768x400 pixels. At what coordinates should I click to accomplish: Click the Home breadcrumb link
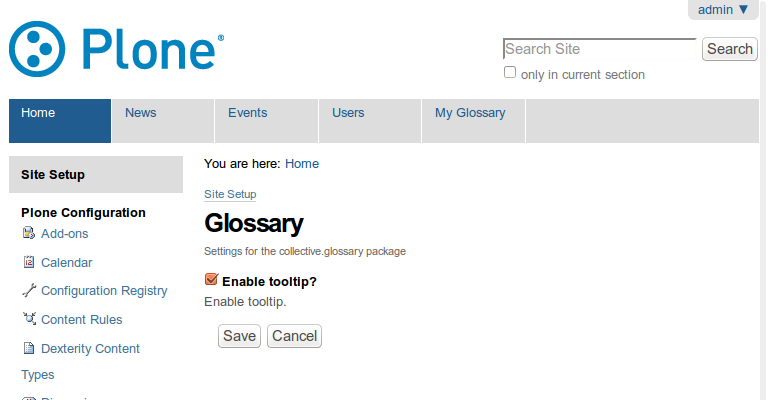302,164
